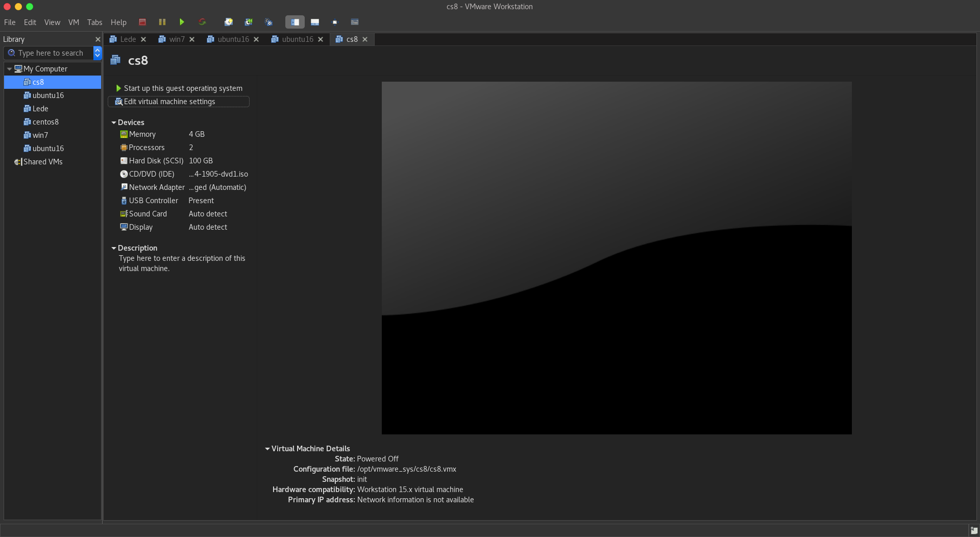Switch to the win7 tab
The image size is (980, 537).
(177, 39)
